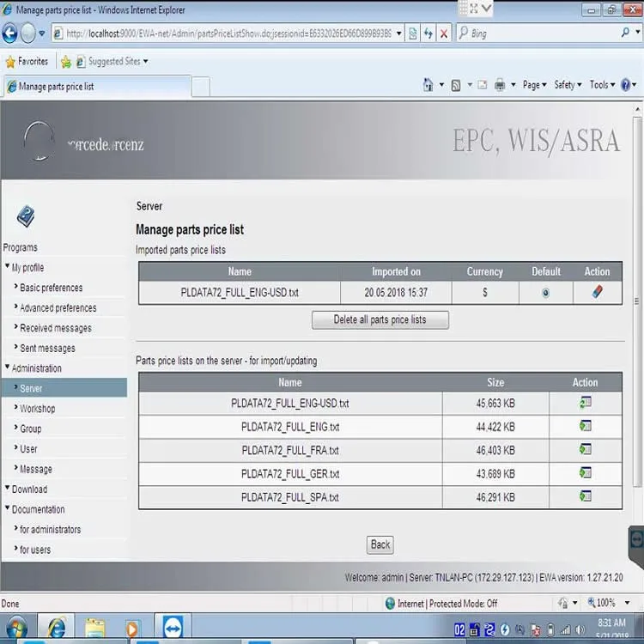Image resolution: width=644 pixels, height=644 pixels.
Task: Click the import icon for PLDATA72_FULL_FRA.txt
Action: [x=586, y=449]
